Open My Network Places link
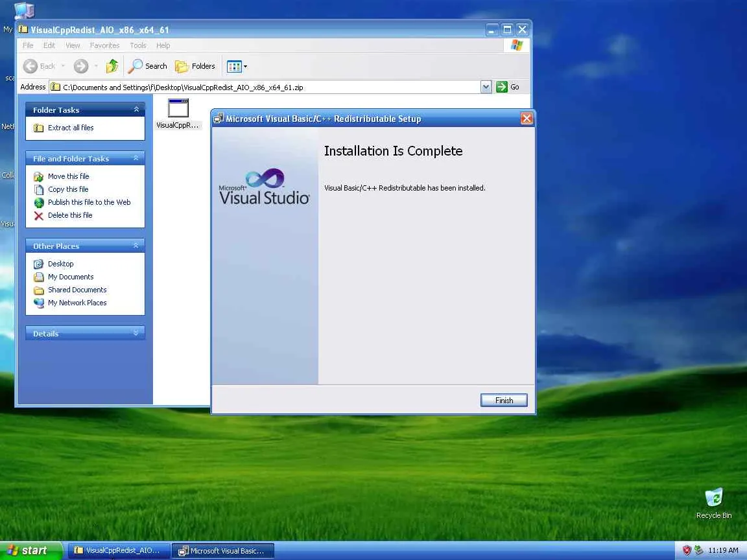This screenshot has width=747, height=560. tap(77, 303)
